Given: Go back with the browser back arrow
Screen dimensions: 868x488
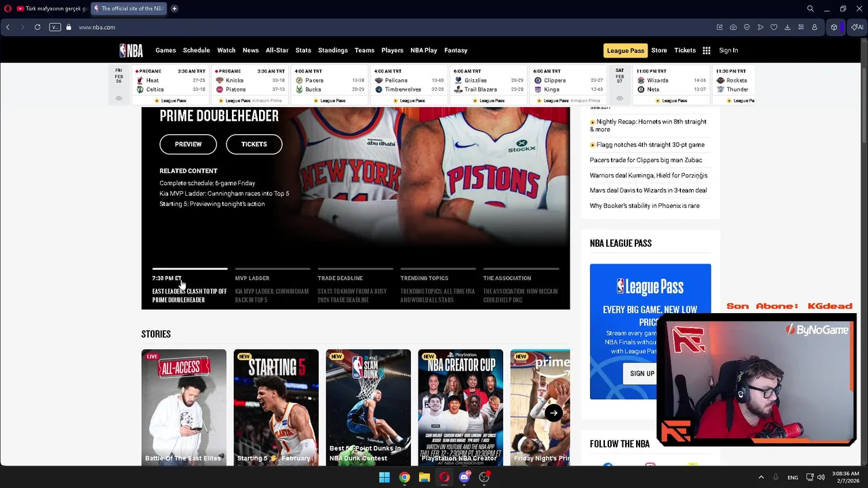Looking at the screenshot, I should tap(7, 27).
